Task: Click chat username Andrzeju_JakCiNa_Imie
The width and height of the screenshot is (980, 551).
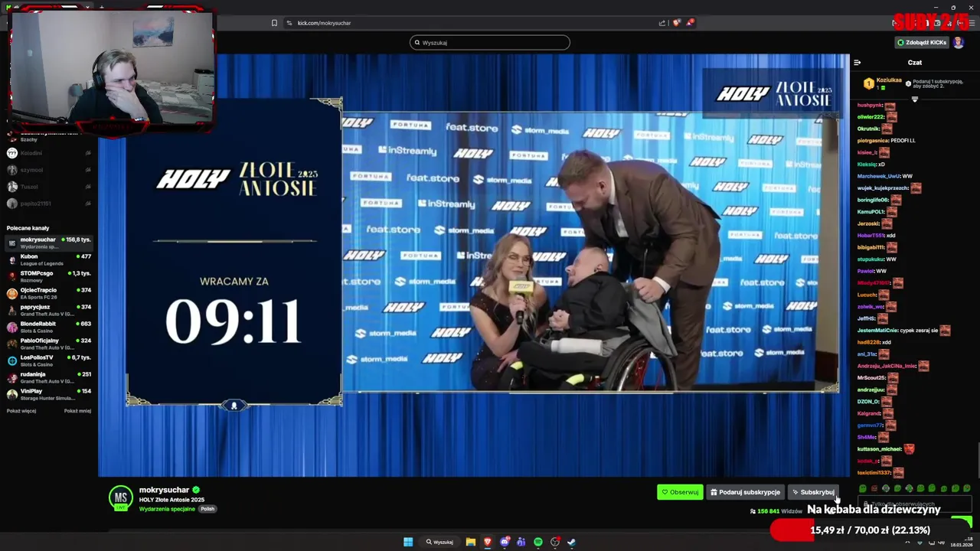Action: tap(887, 366)
